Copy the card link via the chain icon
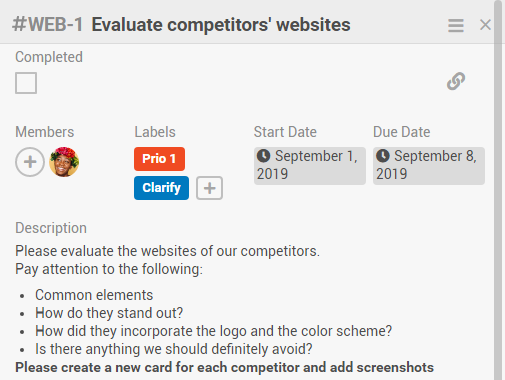This screenshot has height=380, width=505. click(456, 81)
